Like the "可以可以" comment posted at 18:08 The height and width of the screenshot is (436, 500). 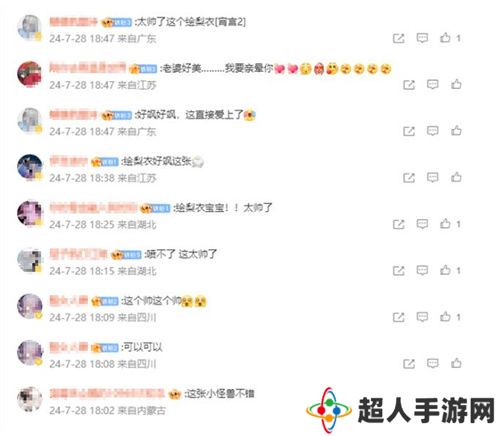pos(456,363)
